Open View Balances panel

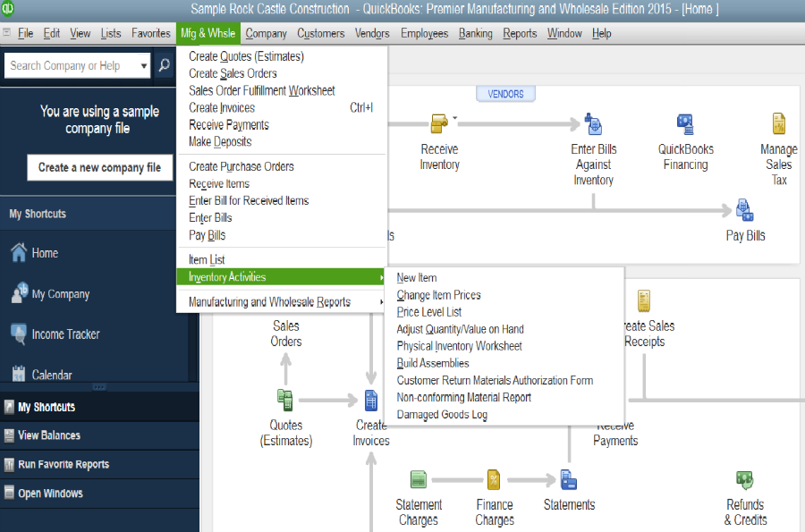pyautogui.click(x=99, y=435)
